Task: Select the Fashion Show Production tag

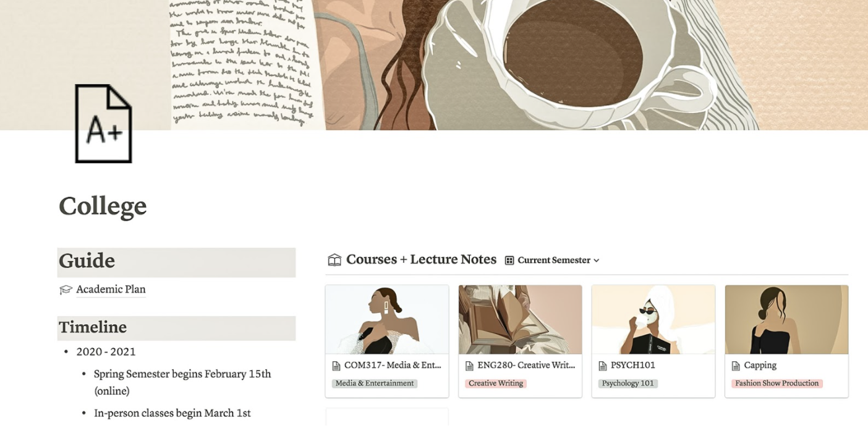Action: [777, 383]
